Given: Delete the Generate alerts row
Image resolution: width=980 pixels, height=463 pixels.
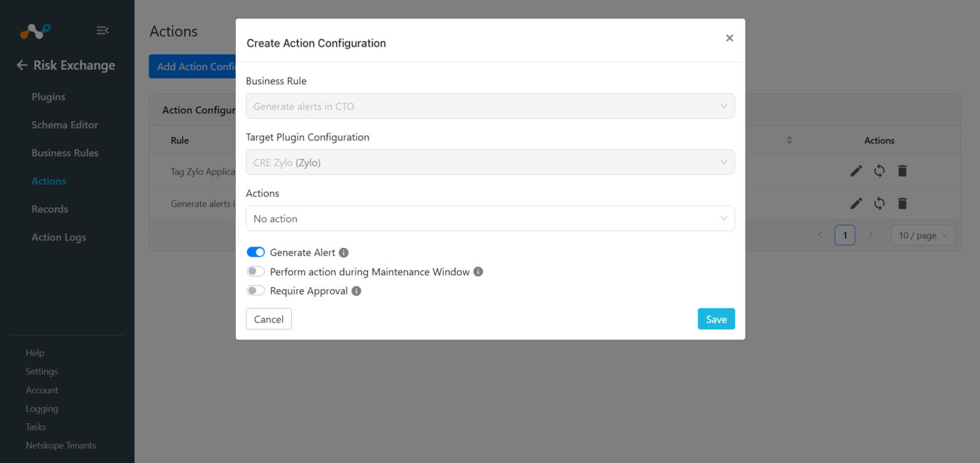Looking at the screenshot, I should click(903, 203).
